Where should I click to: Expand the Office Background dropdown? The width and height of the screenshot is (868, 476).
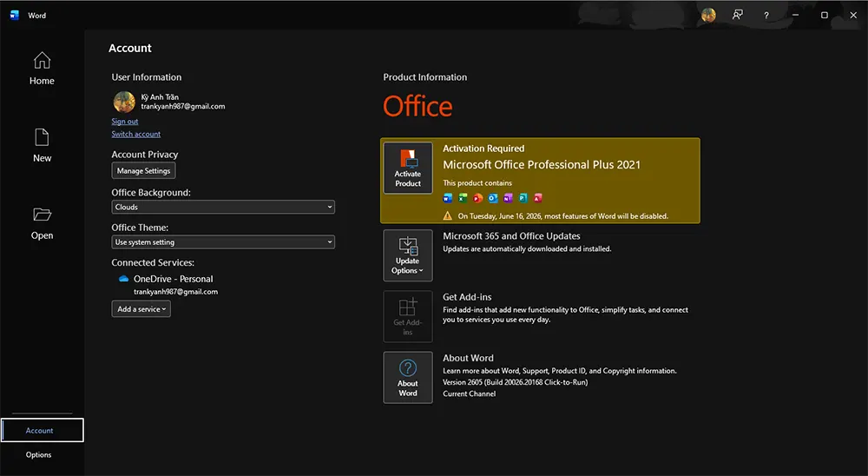223,207
